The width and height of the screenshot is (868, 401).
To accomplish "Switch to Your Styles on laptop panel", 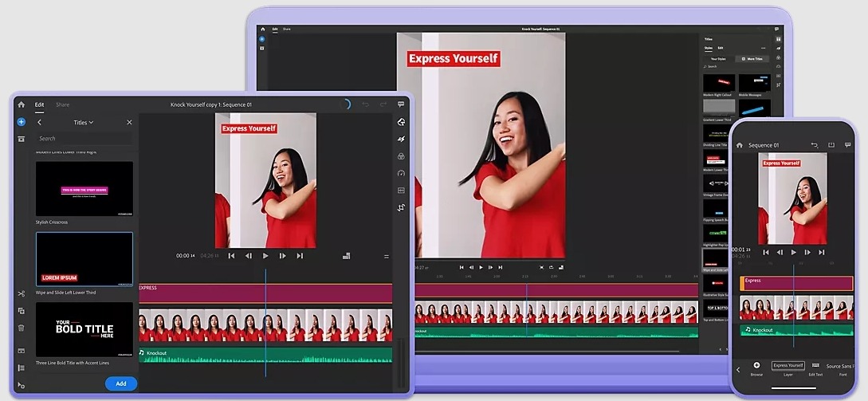I will pyautogui.click(x=718, y=59).
